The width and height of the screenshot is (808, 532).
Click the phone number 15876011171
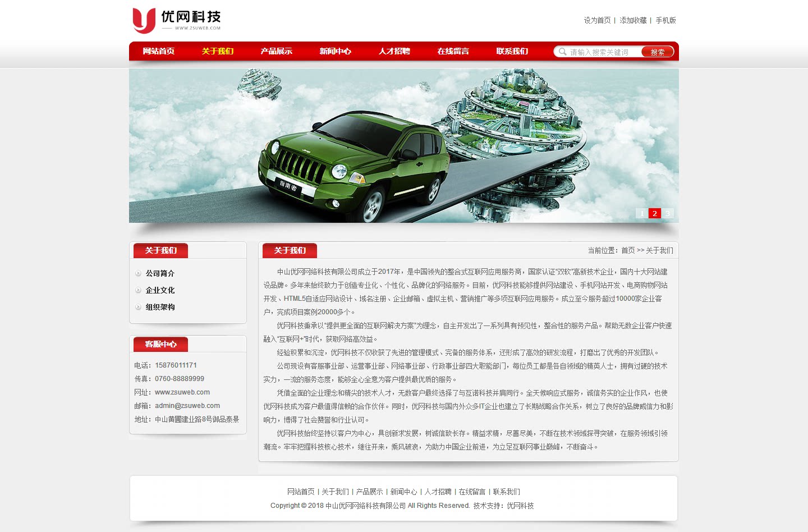pos(176,365)
